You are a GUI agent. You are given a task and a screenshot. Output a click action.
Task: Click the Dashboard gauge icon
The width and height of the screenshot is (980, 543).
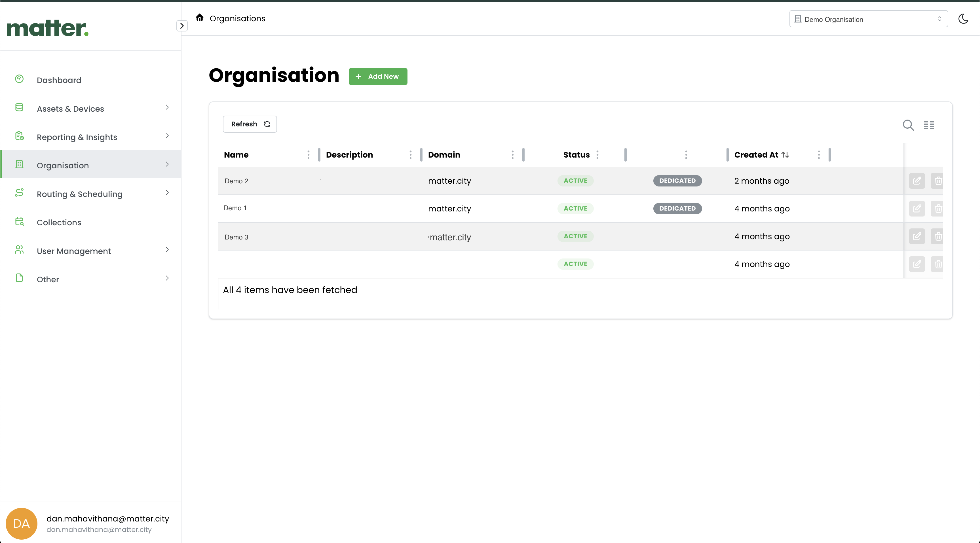click(19, 79)
